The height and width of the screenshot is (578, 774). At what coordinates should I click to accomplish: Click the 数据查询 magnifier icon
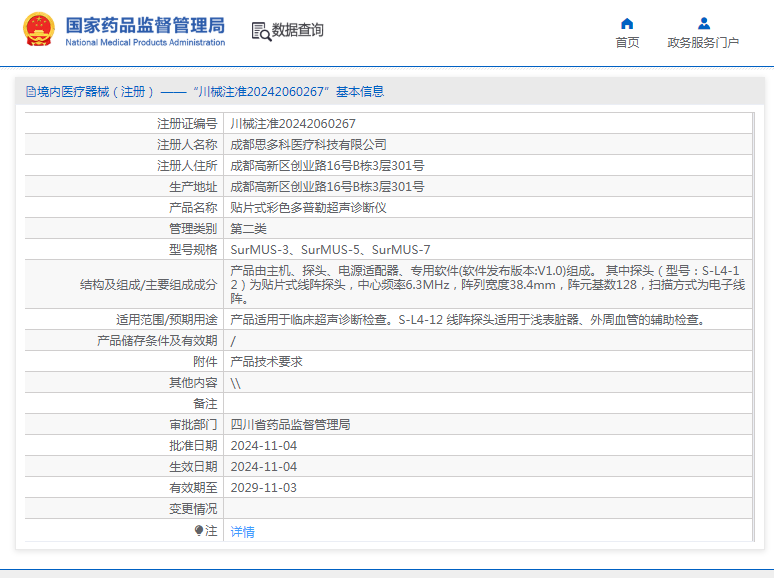coord(261,31)
